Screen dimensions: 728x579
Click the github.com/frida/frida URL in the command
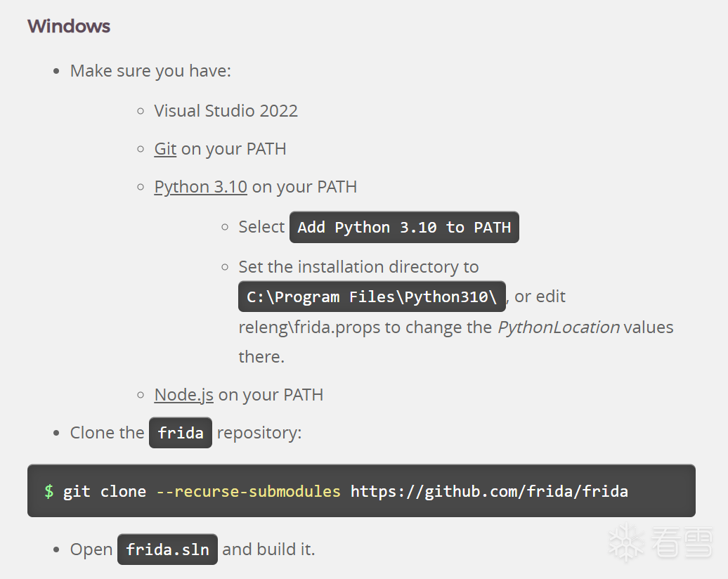pos(489,491)
